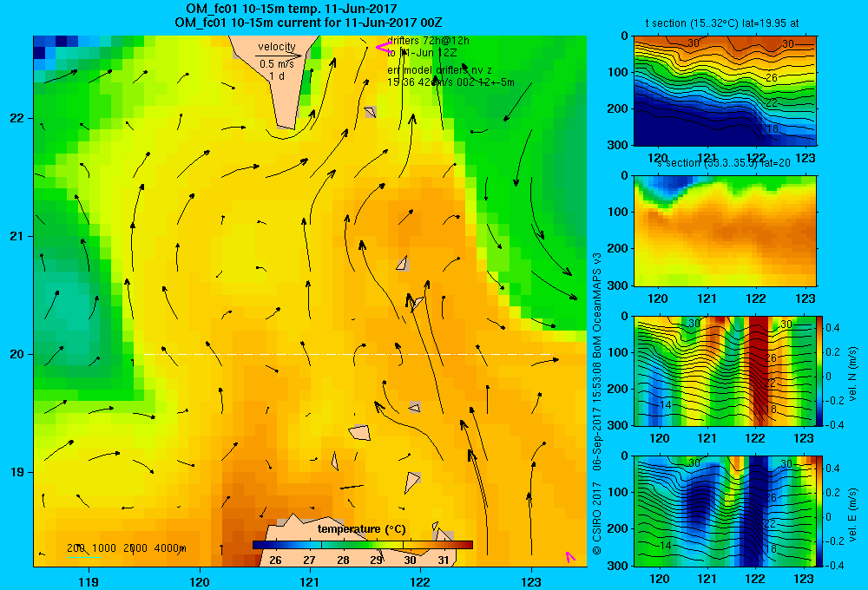
Task: Click the '15 36 42cm/s 002 12+-5m' statistics line
Action: [x=450, y=82]
